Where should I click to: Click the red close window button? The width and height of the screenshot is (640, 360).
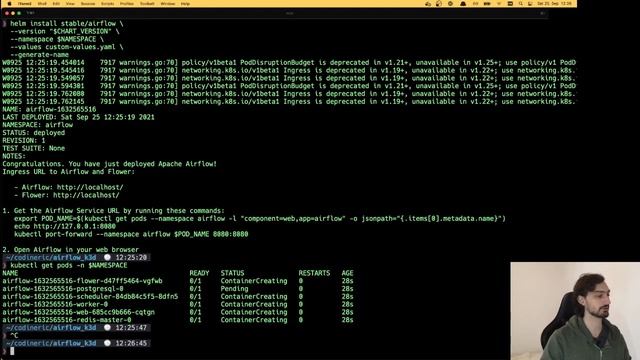click(x=7, y=13)
